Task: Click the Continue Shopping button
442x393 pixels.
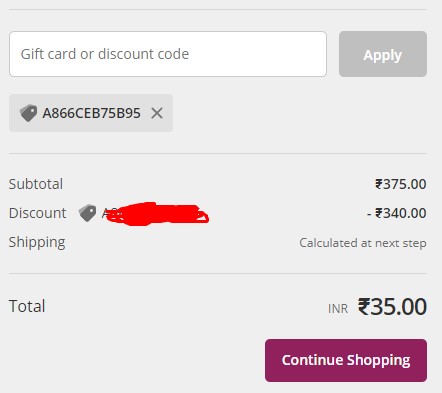Action: (x=346, y=360)
